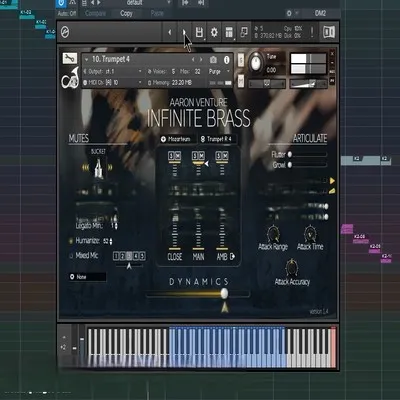Viewport: 400px width, 400px height.
Task: Go to previous preset in Kontakt header
Action: (x=170, y=32)
